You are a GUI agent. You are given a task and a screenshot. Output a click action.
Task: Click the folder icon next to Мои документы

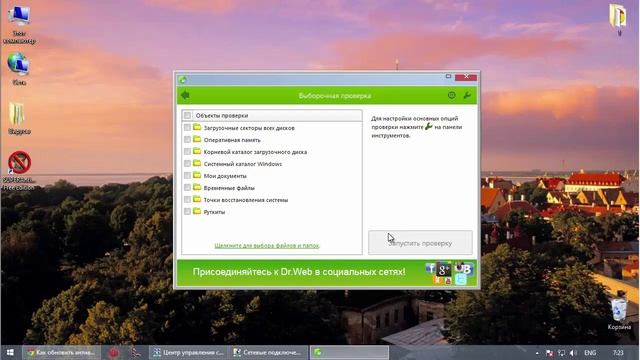pos(197,176)
